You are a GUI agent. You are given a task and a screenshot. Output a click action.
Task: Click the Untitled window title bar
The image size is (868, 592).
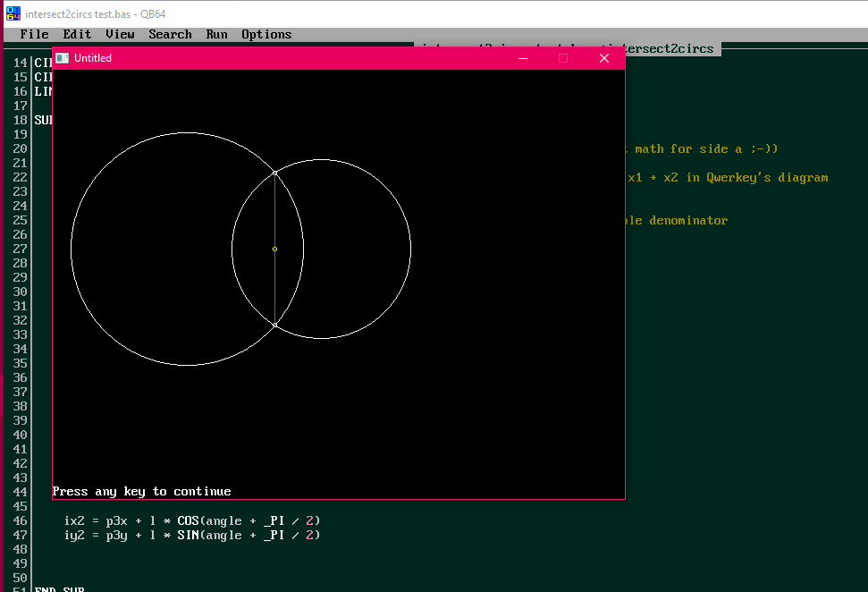pos(295,58)
